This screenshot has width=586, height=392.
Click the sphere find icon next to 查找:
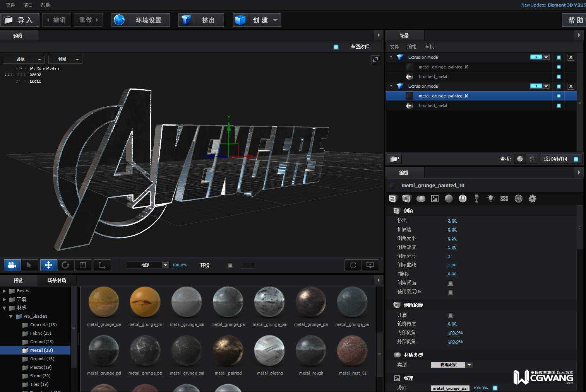tap(520, 159)
